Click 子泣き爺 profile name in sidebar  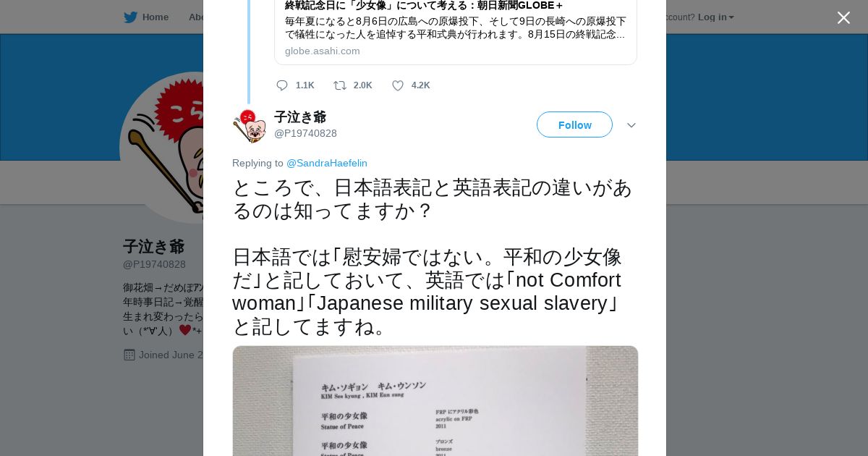coord(153,246)
